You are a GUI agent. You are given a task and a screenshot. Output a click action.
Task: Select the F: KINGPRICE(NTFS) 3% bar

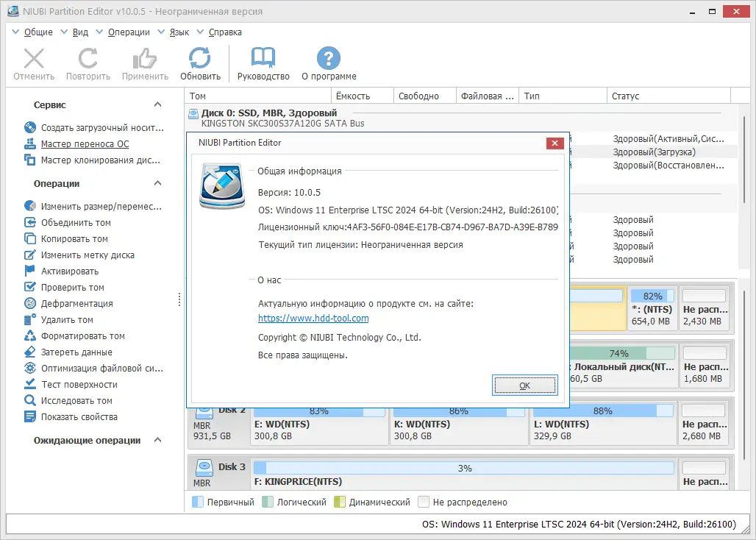(x=464, y=468)
